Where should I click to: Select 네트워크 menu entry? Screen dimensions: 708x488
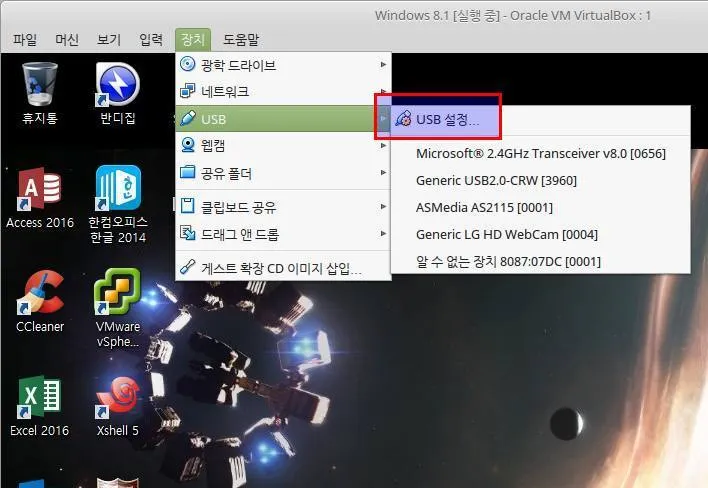click(283, 92)
